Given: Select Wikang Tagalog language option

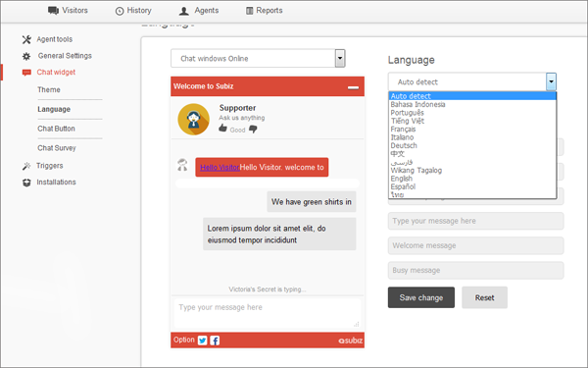Looking at the screenshot, I should coord(472,171).
